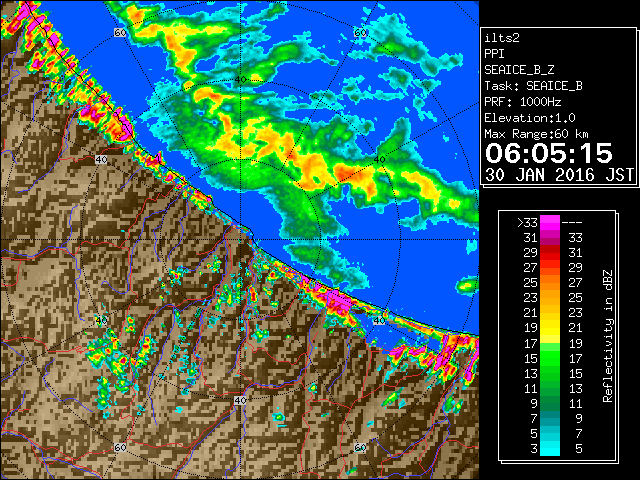640x480 pixels.
Task: Click the 'Reflectivity in dBZ' legend title
Action: [x=608, y=336]
